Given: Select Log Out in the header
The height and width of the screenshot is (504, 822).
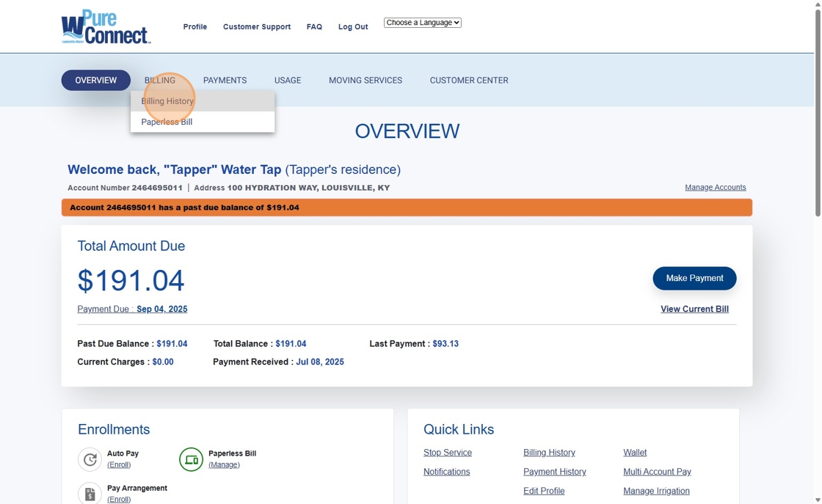Looking at the screenshot, I should pos(353,26).
